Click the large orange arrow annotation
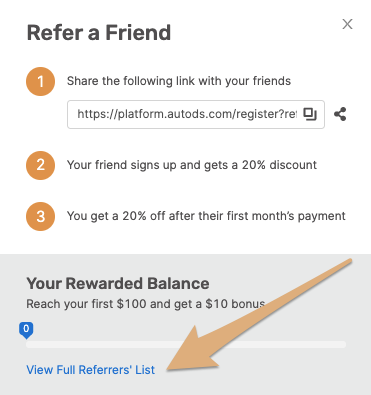 [253, 317]
